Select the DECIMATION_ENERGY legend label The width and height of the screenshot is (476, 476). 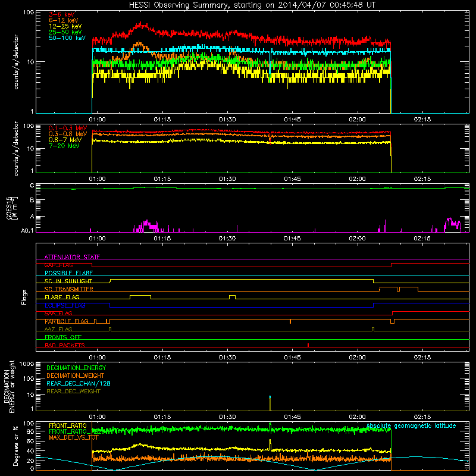[x=76, y=368]
